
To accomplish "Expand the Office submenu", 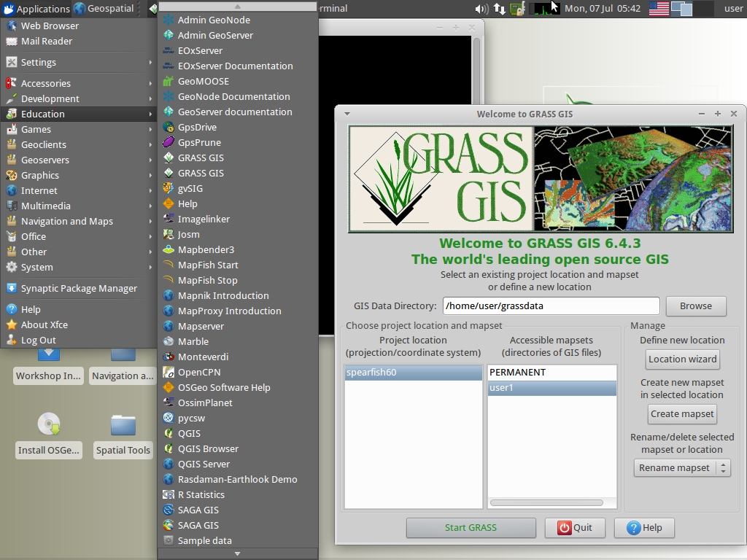I will [79, 237].
